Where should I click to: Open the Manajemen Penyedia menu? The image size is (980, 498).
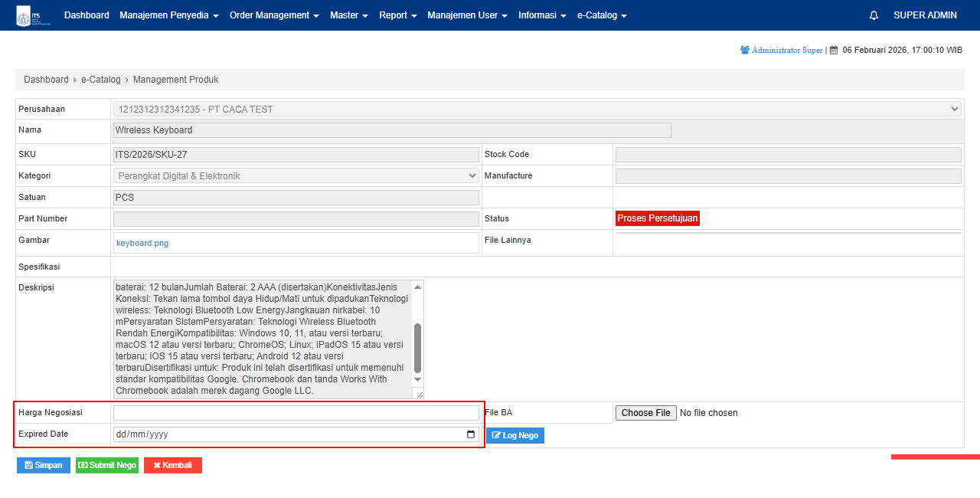pos(168,15)
